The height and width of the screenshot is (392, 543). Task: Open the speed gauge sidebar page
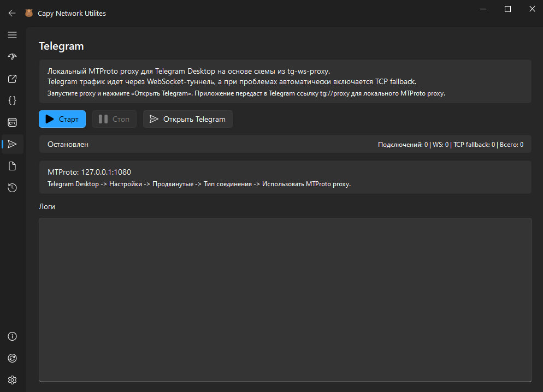tap(12, 57)
